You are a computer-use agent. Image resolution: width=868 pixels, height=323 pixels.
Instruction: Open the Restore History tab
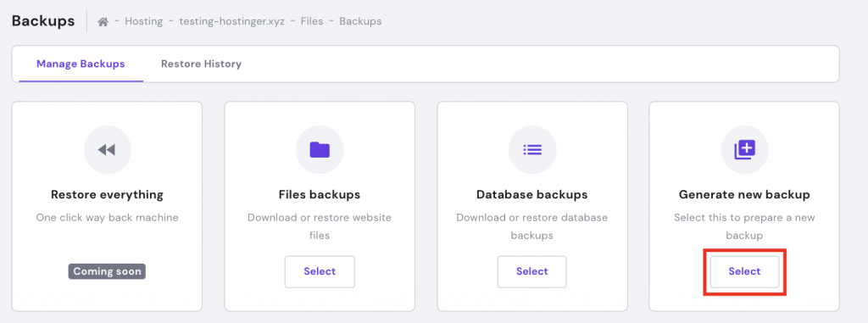tap(202, 64)
